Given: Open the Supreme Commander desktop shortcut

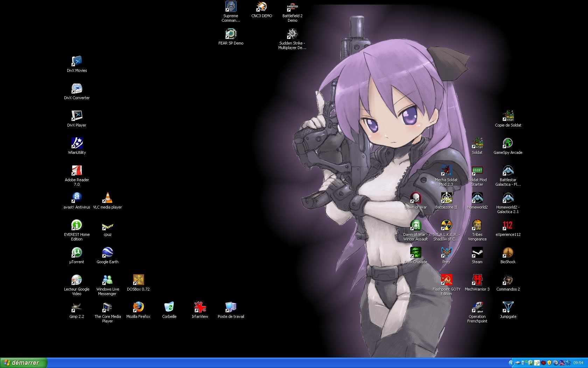Looking at the screenshot, I should [231, 6].
